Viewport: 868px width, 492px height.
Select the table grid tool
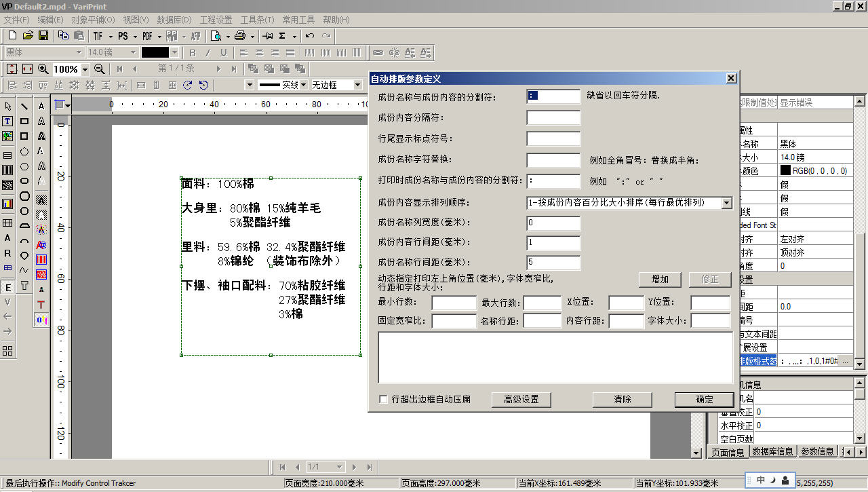pyautogui.click(x=8, y=223)
